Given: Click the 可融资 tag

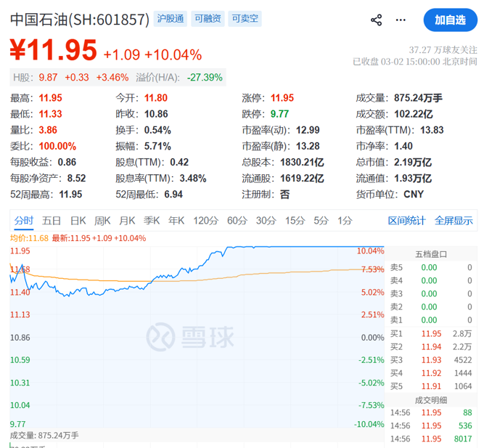Looking at the screenshot, I should [208, 19].
